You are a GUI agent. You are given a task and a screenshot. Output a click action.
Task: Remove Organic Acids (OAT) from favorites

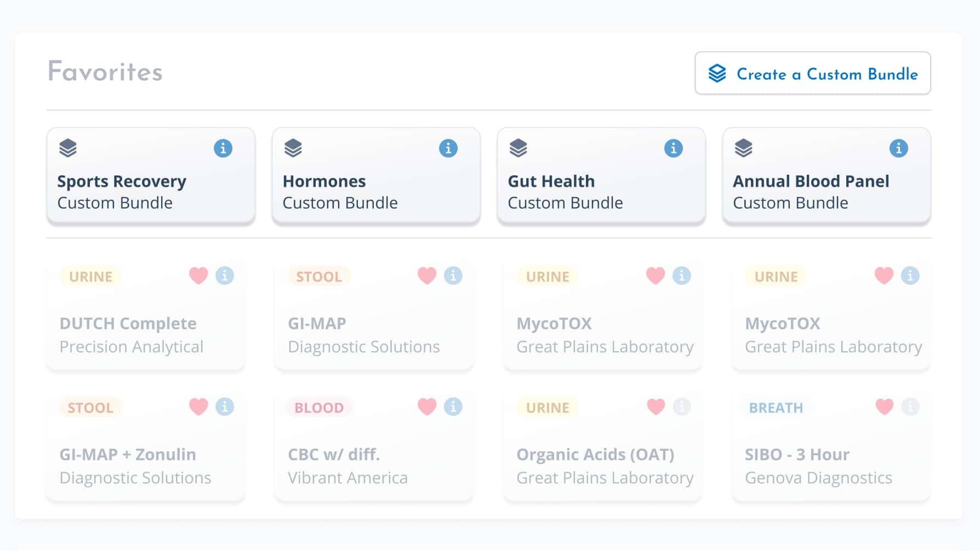pyautogui.click(x=656, y=407)
